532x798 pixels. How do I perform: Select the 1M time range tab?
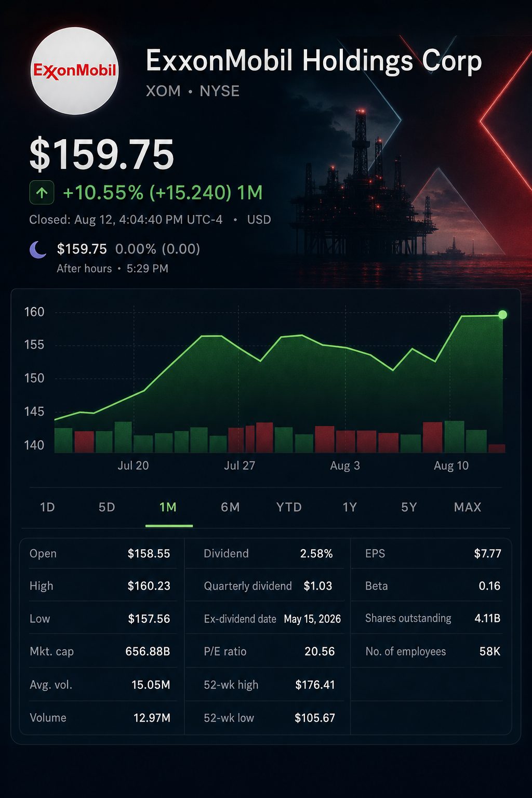click(x=168, y=507)
